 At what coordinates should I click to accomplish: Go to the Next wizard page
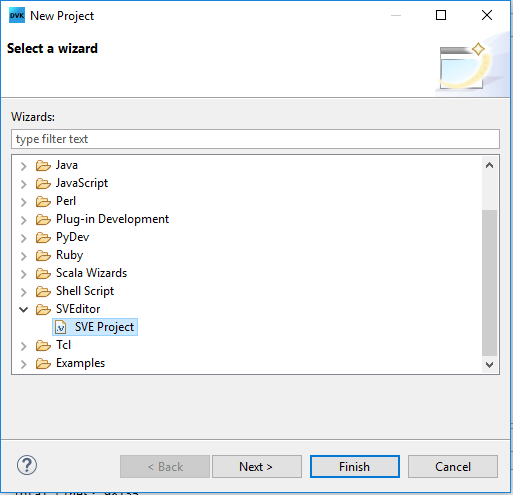click(x=257, y=467)
